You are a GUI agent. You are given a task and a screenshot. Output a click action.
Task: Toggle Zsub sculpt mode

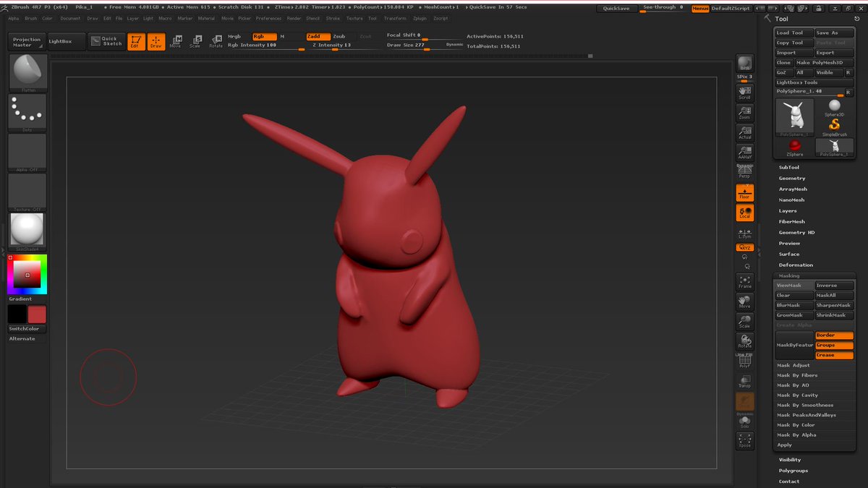339,36
